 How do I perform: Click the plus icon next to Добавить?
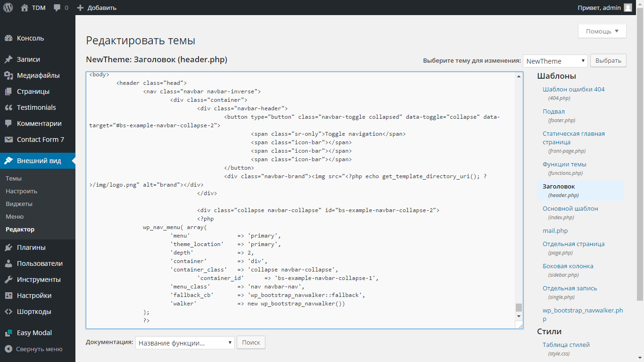[x=80, y=8]
